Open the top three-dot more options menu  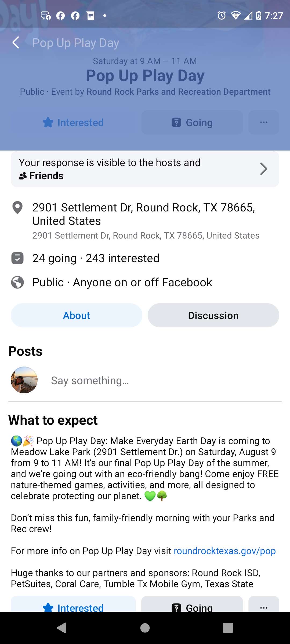point(264,123)
